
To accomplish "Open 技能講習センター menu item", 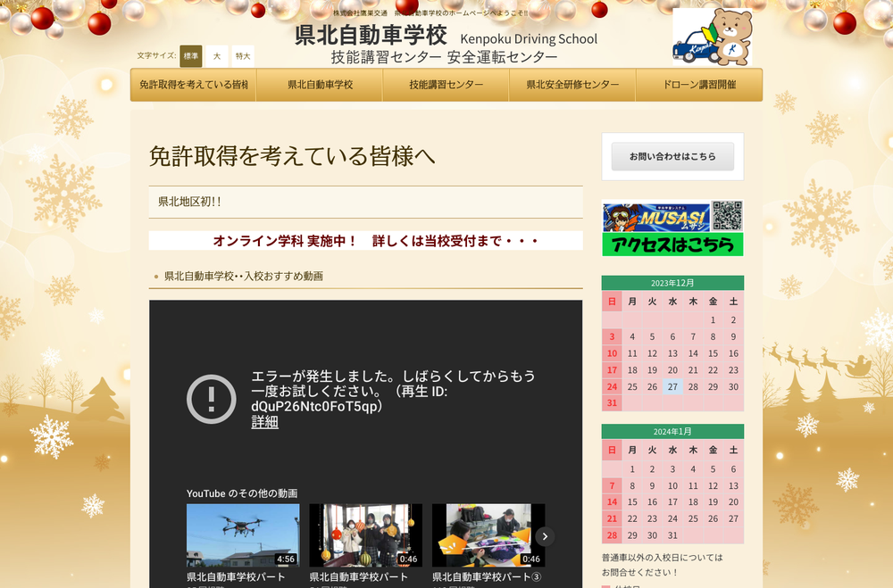I will tap(446, 85).
